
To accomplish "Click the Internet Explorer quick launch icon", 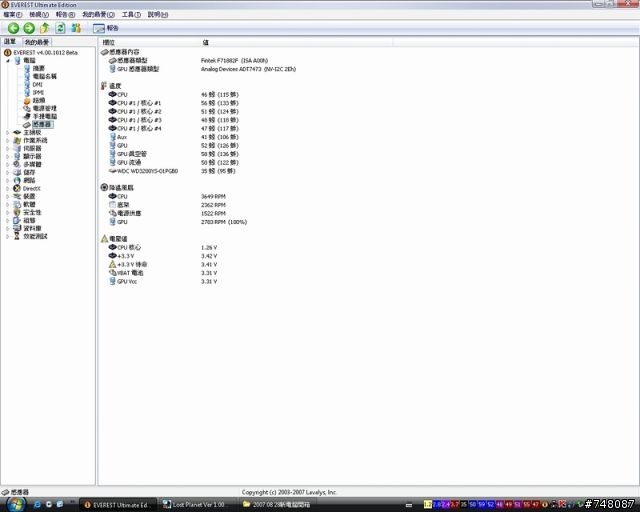I will click(x=37, y=504).
